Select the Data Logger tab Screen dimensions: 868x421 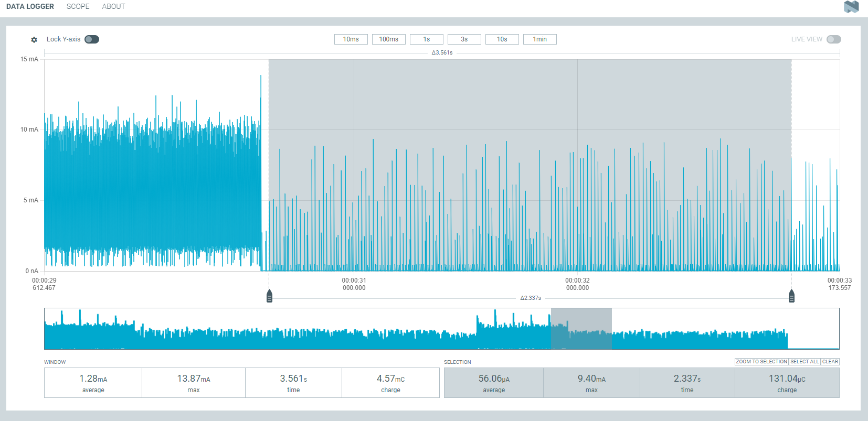(30, 7)
